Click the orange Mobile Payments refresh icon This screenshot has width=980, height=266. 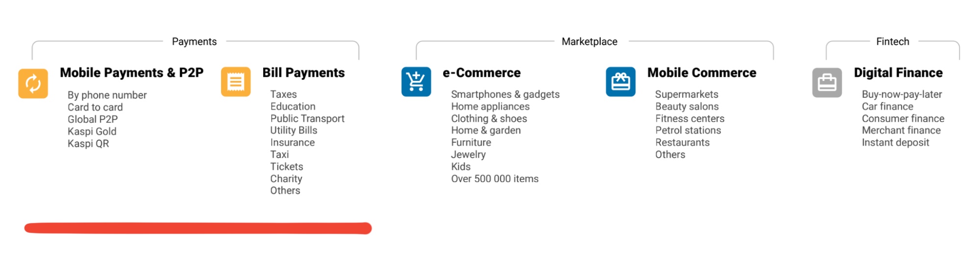33,83
